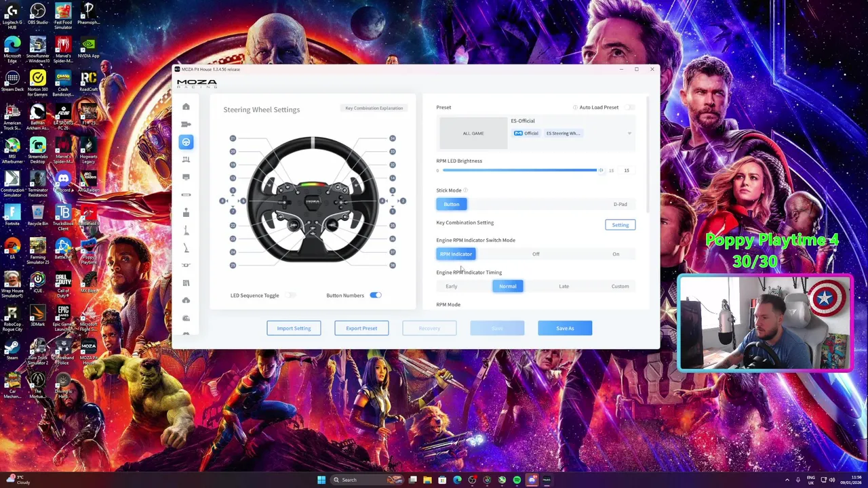The height and width of the screenshot is (488, 868).
Task: Open the EA app desktop shortcut
Action: pos(12,249)
